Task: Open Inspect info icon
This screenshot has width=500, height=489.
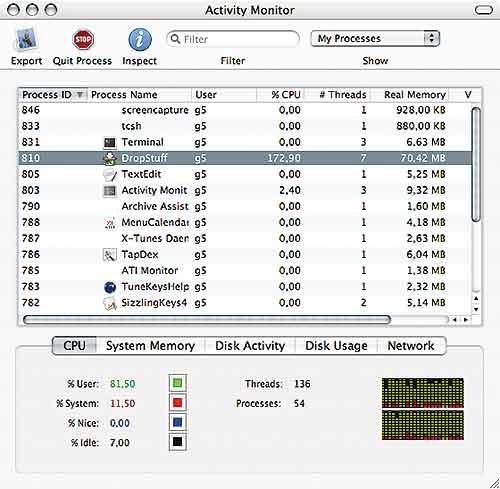Action: pos(140,40)
